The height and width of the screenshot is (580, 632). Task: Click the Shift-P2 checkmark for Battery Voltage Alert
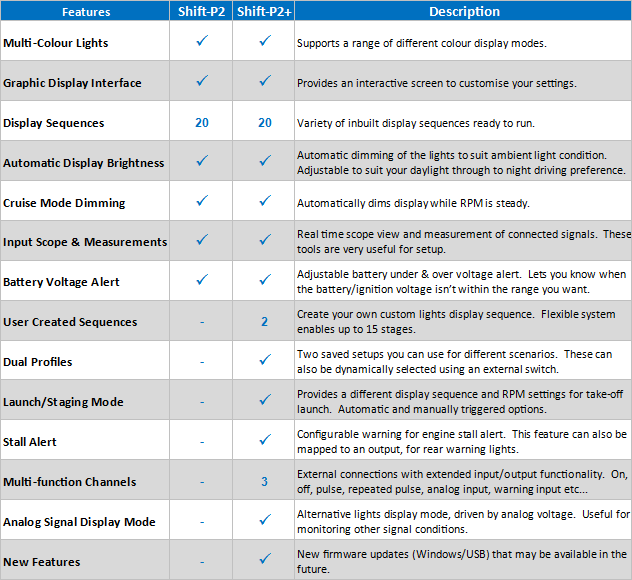(202, 281)
